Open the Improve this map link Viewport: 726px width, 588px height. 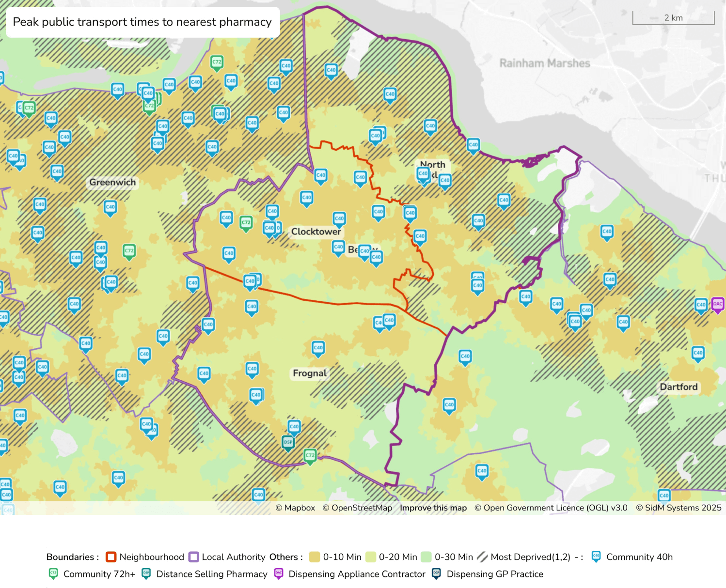point(433,508)
